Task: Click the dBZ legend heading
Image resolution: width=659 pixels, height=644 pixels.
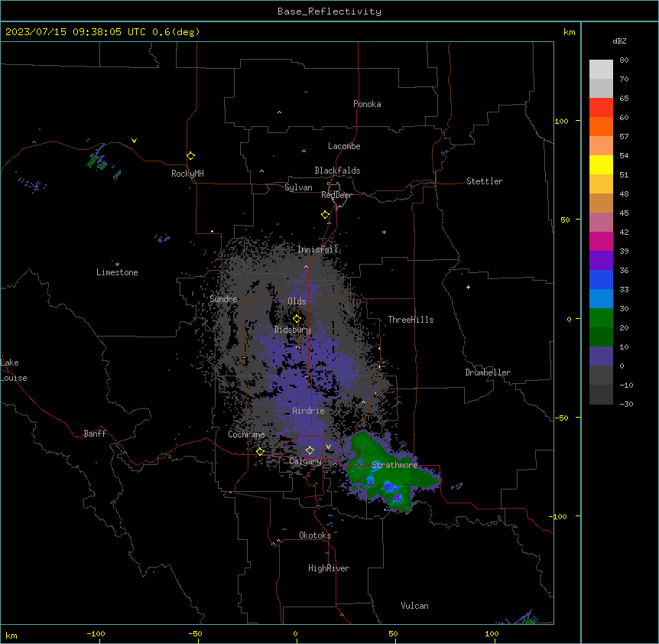Action: click(619, 41)
